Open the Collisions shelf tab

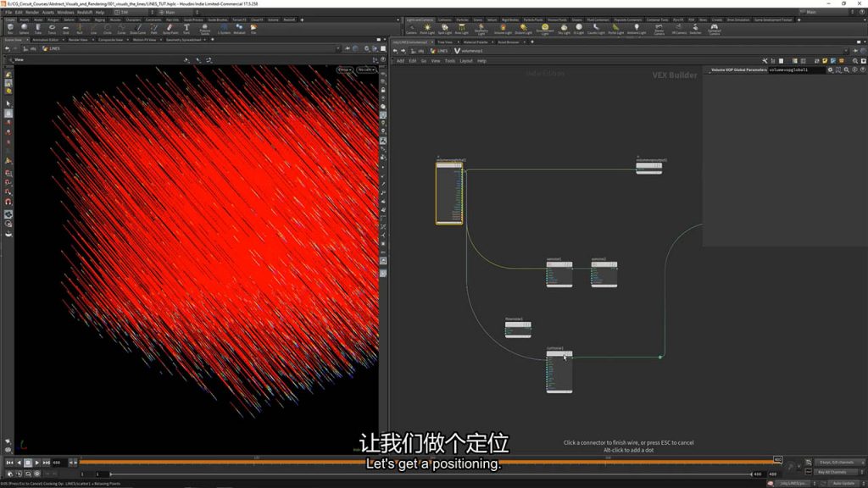[x=444, y=20]
